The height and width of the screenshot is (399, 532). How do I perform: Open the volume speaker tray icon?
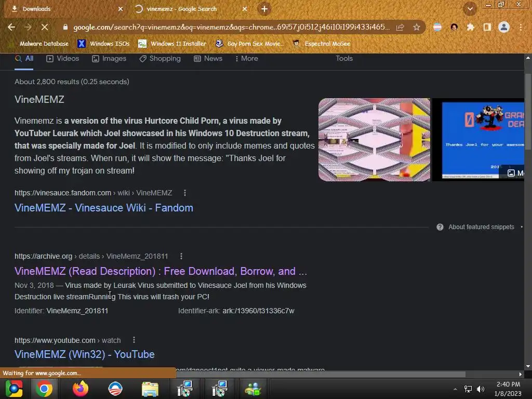481,389
